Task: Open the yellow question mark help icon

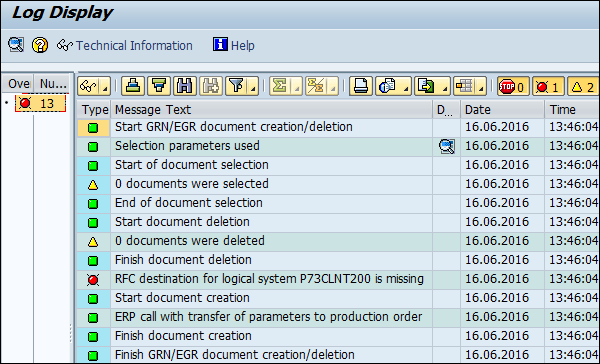Action: pos(40,45)
